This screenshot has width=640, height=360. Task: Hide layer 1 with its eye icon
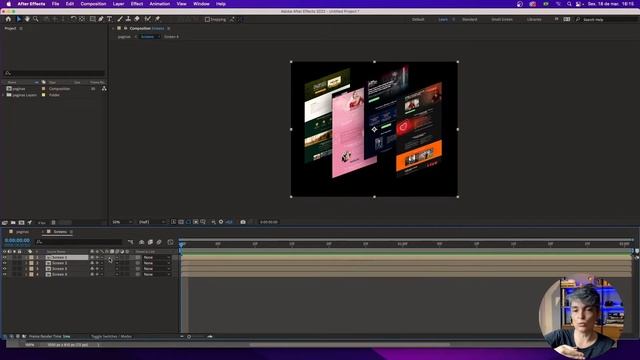4,258
